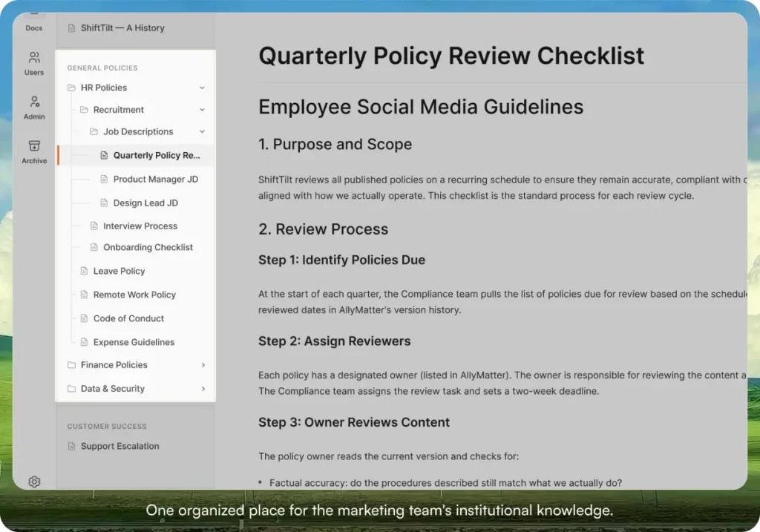Open the Archive section icon

point(34,146)
